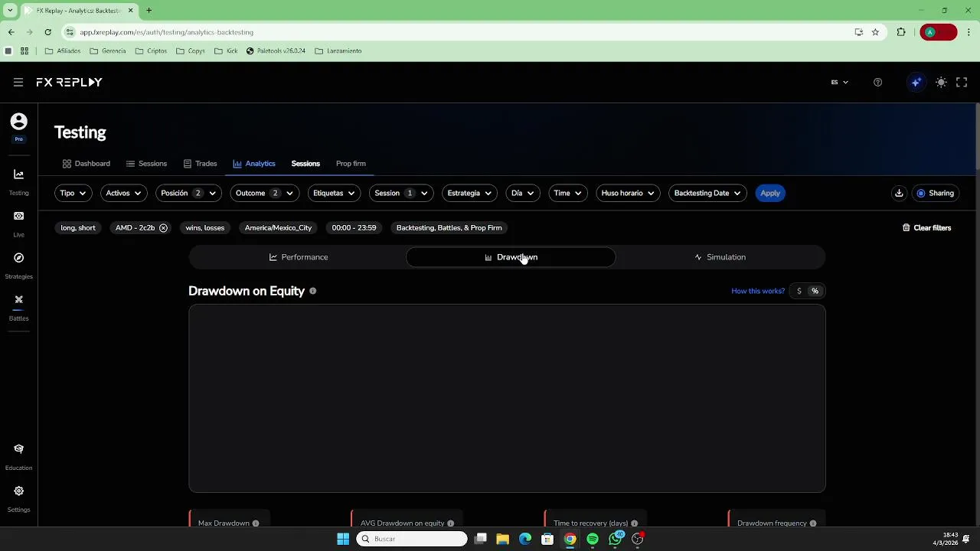Expand the Session filter dropdown
980x551 pixels.
401,193
